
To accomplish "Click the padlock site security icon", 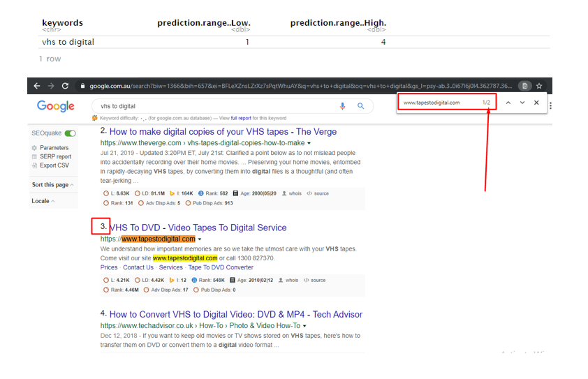I will (82, 86).
